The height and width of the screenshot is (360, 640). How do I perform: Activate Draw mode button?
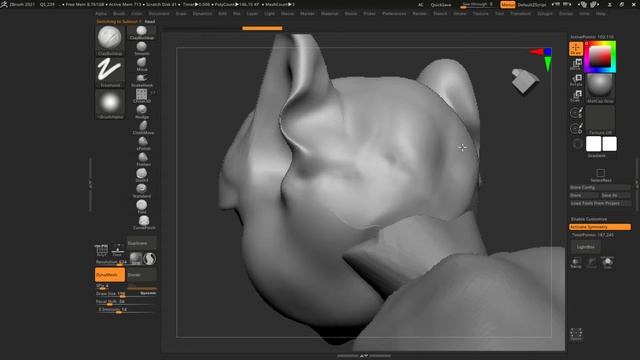click(576, 49)
